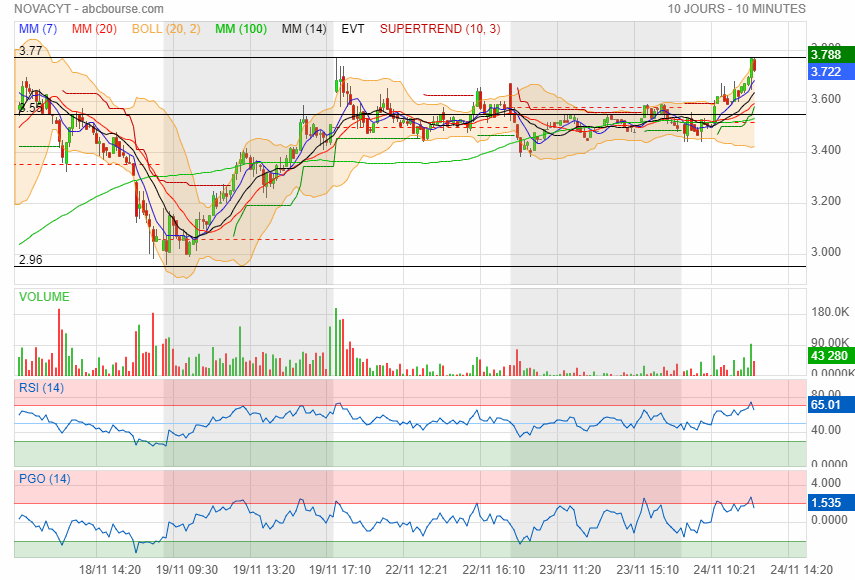855x580 pixels.
Task: Select the EVT legend label
Action: 352,29
